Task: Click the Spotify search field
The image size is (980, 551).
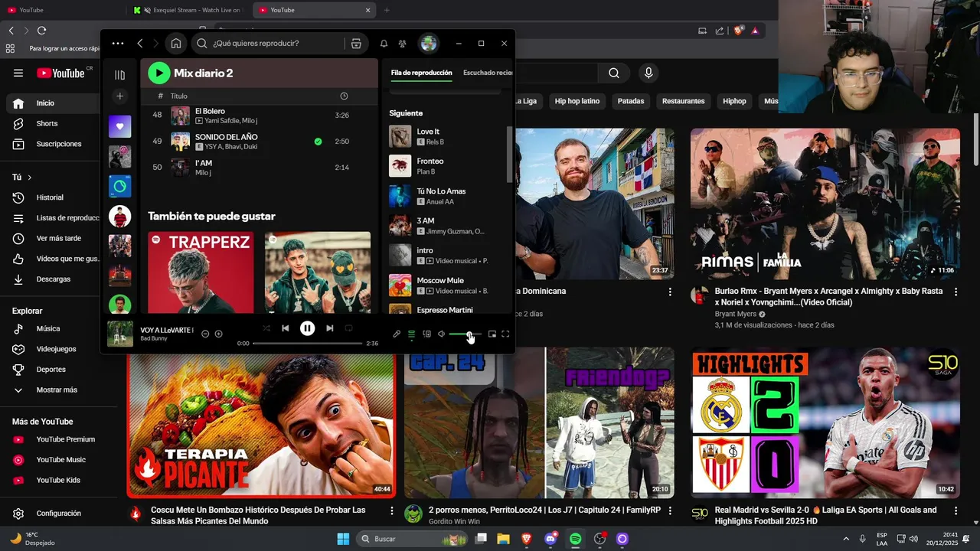Action: click(x=268, y=44)
